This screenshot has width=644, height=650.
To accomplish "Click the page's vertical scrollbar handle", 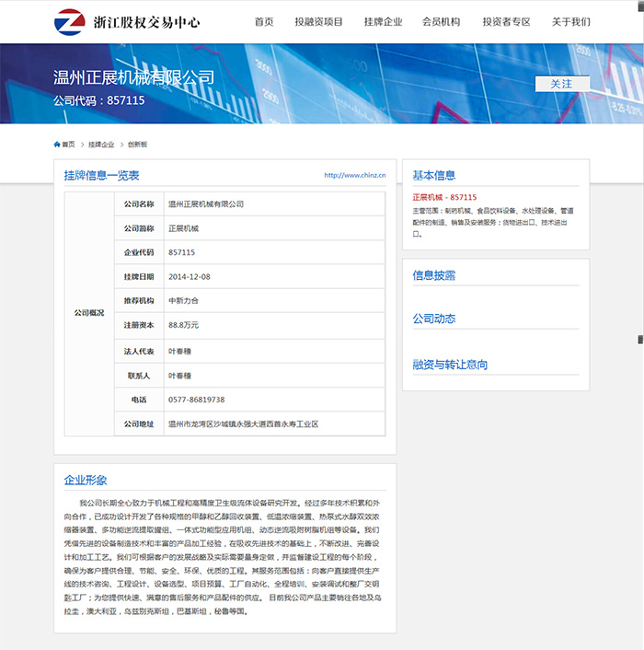I will click(640, 339).
